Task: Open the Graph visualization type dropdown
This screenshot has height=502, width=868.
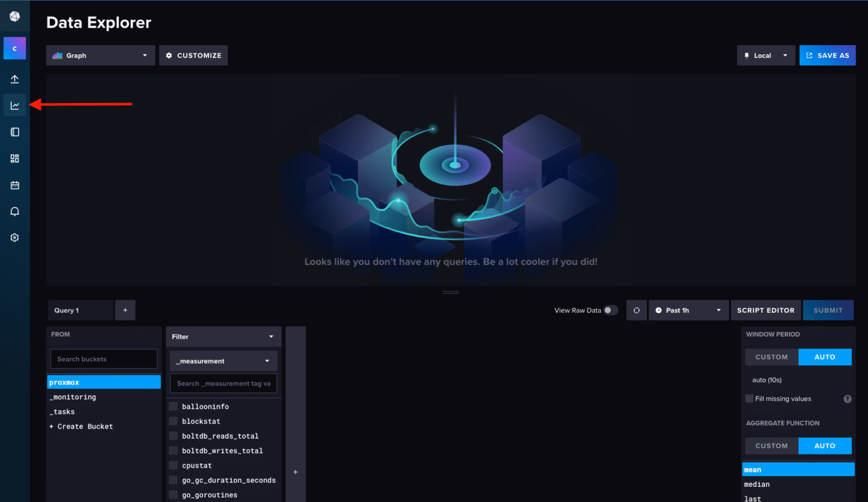Action: tap(101, 55)
